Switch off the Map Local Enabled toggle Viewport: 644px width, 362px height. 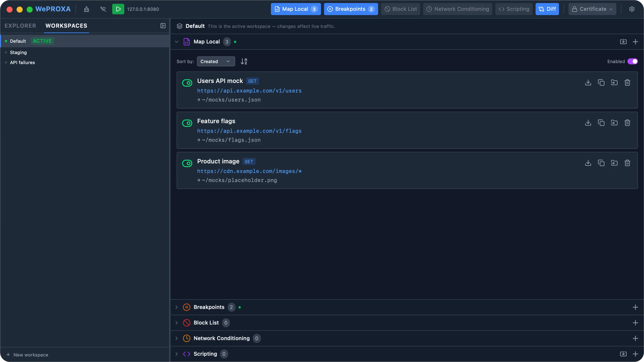(x=632, y=61)
